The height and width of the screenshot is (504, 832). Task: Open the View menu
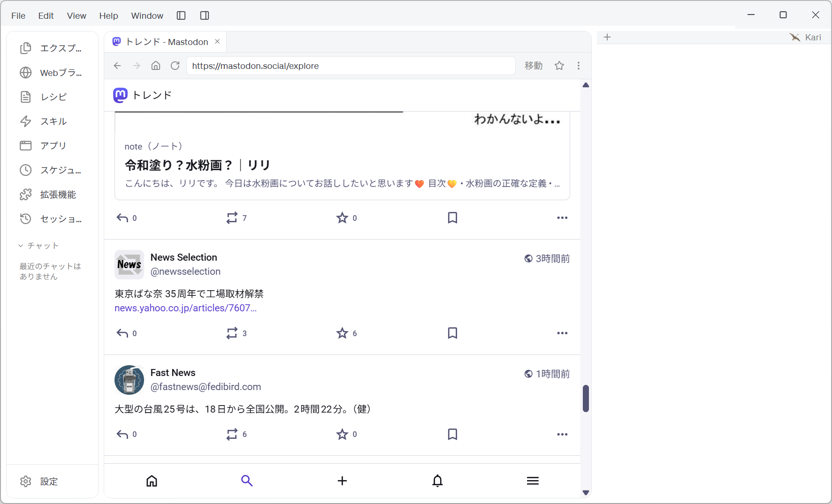coord(76,15)
